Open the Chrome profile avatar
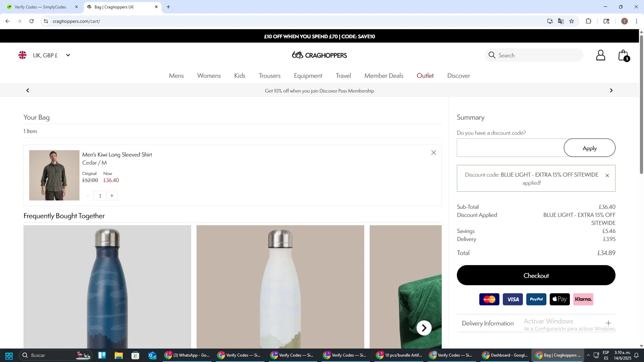The width and height of the screenshot is (644, 362). (x=625, y=21)
